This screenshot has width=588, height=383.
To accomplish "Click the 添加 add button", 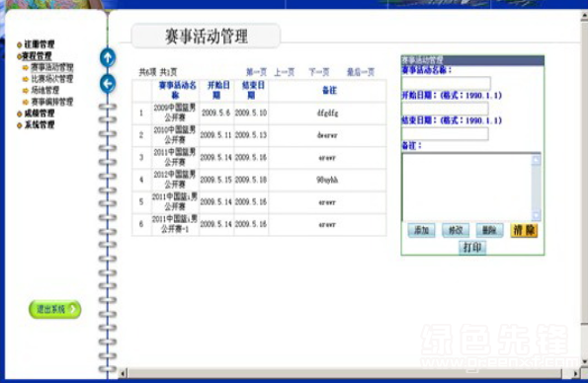I will click(421, 230).
